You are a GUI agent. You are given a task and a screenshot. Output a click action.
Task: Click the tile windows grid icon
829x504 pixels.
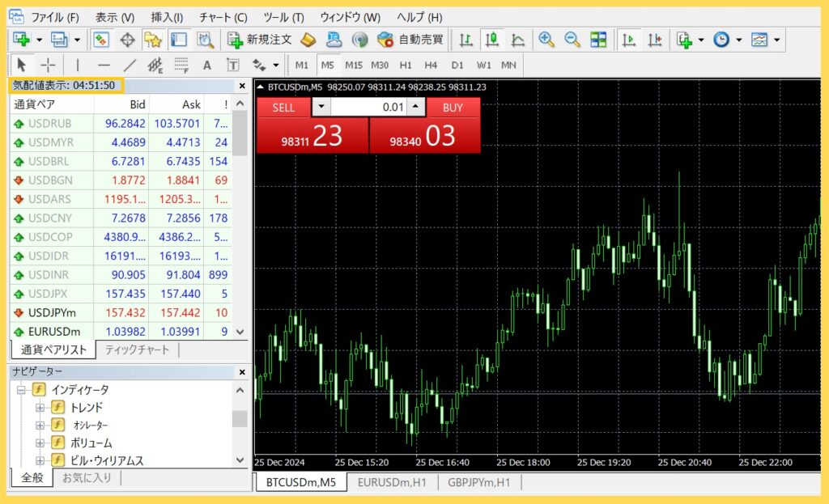598,39
